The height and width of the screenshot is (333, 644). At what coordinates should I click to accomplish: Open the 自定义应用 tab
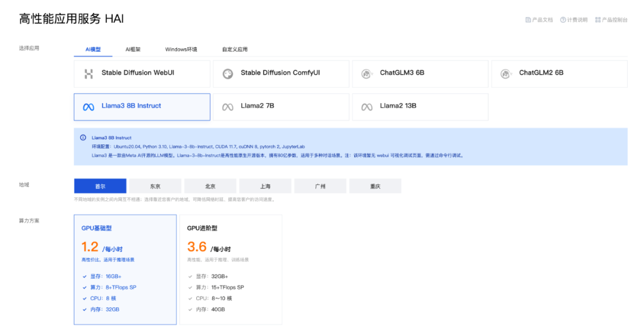[x=235, y=50]
